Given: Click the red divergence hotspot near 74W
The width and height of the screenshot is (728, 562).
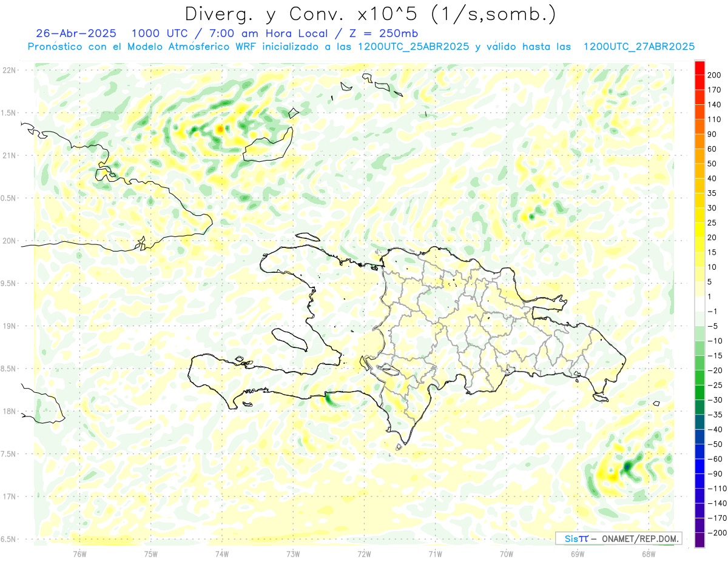Looking at the screenshot, I should [220, 129].
